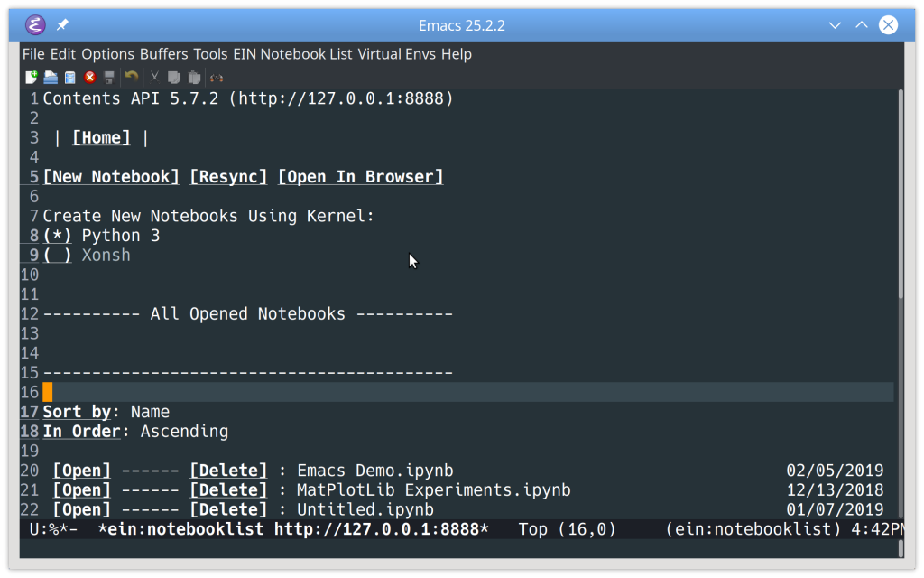
Task: Open the MatPlotLib Experiments.ipynb notebook
Action: click(81, 489)
